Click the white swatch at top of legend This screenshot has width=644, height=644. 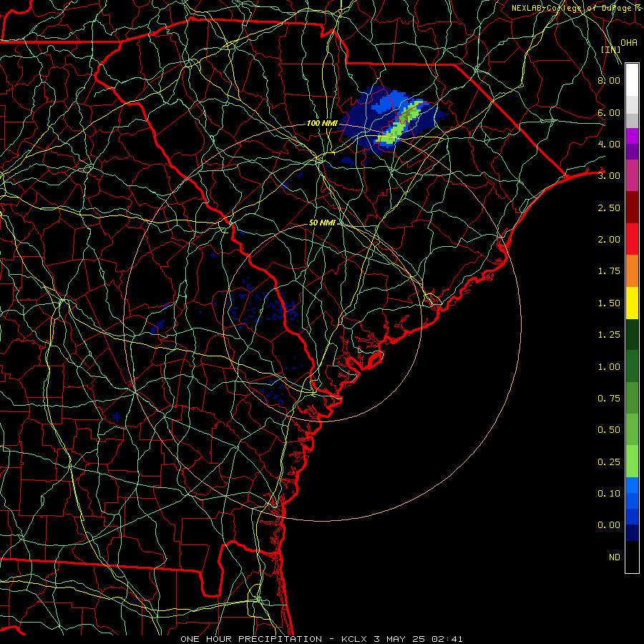coord(632,79)
